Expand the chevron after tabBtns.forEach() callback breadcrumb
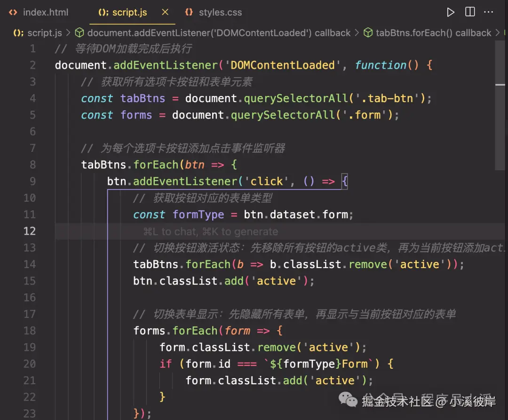The image size is (508, 420). pos(497,33)
